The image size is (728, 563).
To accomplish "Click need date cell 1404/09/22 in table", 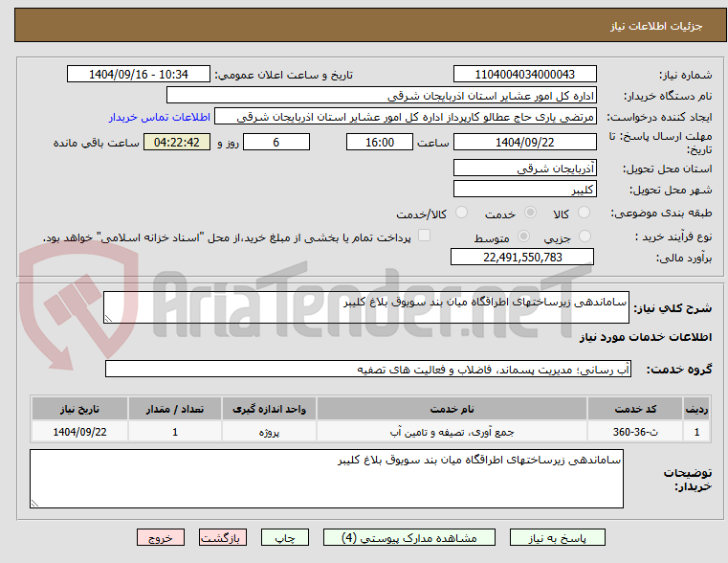I will pos(79,432).
